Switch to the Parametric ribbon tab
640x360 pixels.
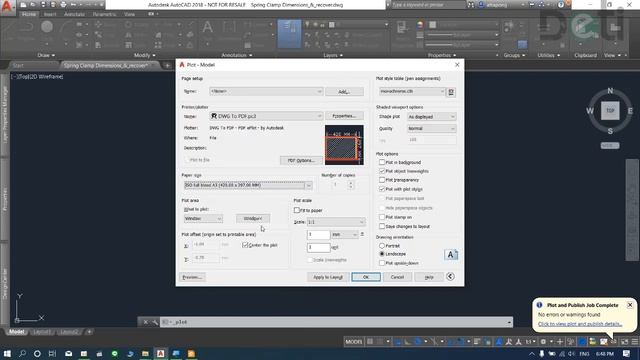[x=104, y=14]
